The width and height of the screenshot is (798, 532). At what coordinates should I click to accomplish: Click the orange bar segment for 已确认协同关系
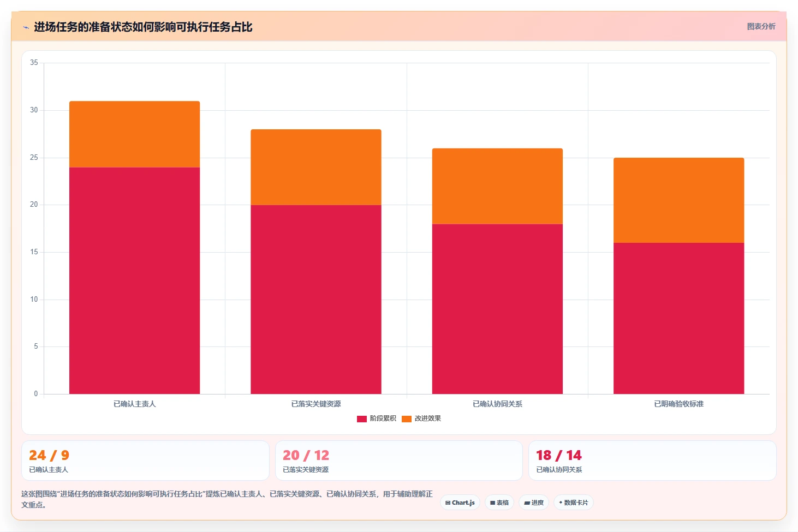coord(497,186)
